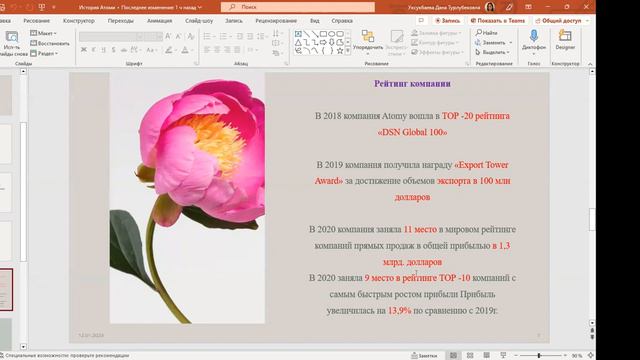
Task: Increase list indent level
Action: tap(250, 36)
